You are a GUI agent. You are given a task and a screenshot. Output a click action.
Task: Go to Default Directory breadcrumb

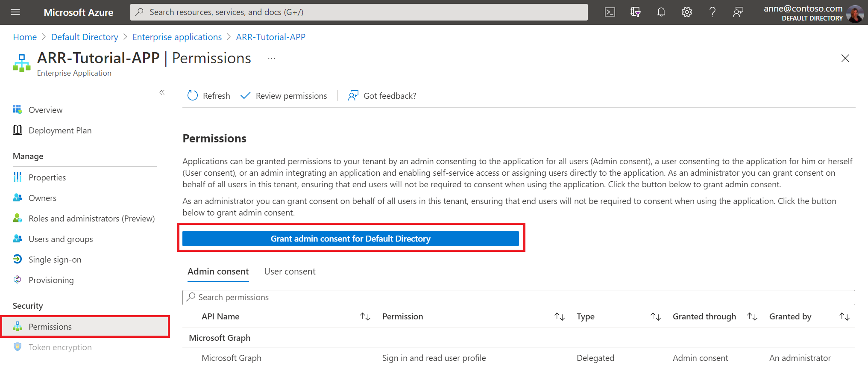point(85,37)
